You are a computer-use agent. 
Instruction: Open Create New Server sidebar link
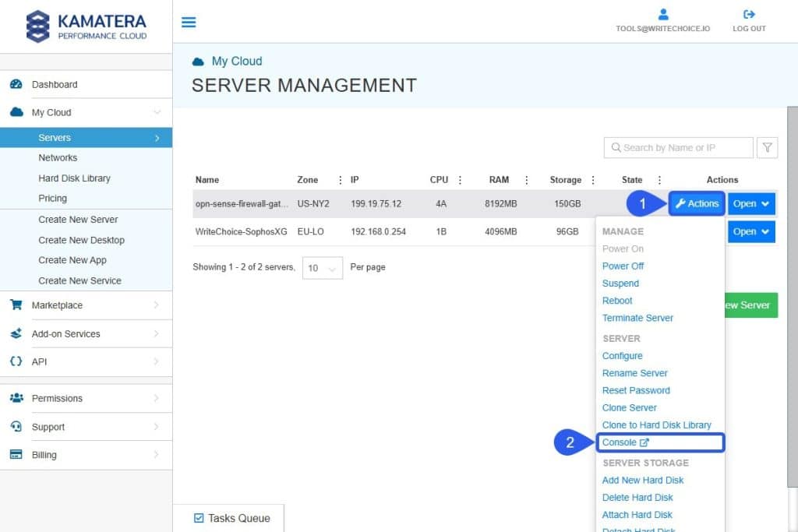click(x=78, y=220)
